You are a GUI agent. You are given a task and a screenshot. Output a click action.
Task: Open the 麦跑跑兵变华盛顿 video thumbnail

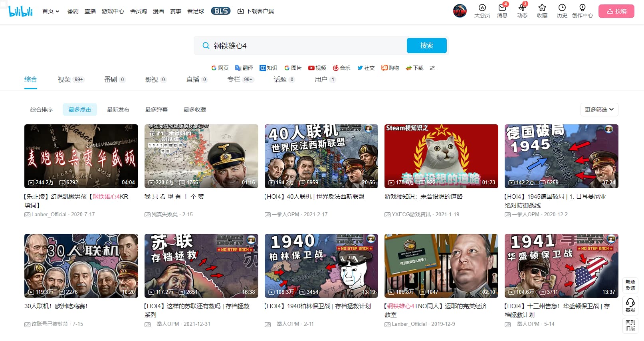81,156
